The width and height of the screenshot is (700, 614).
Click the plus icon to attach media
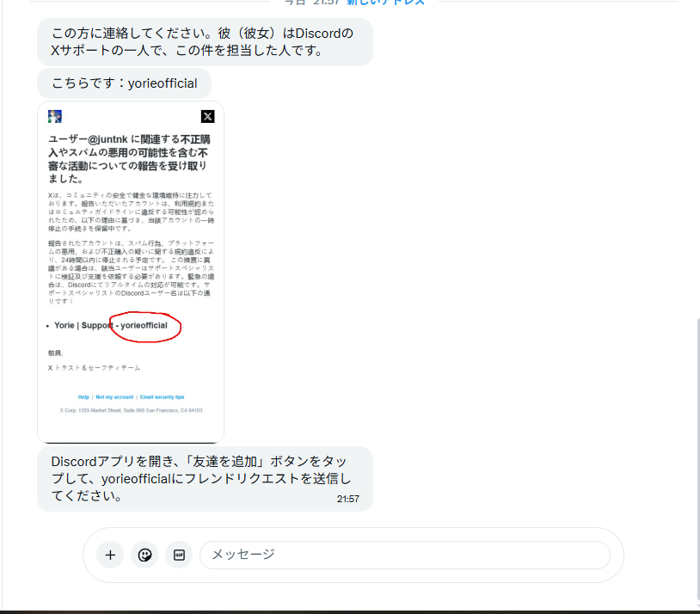click(110, 555)
